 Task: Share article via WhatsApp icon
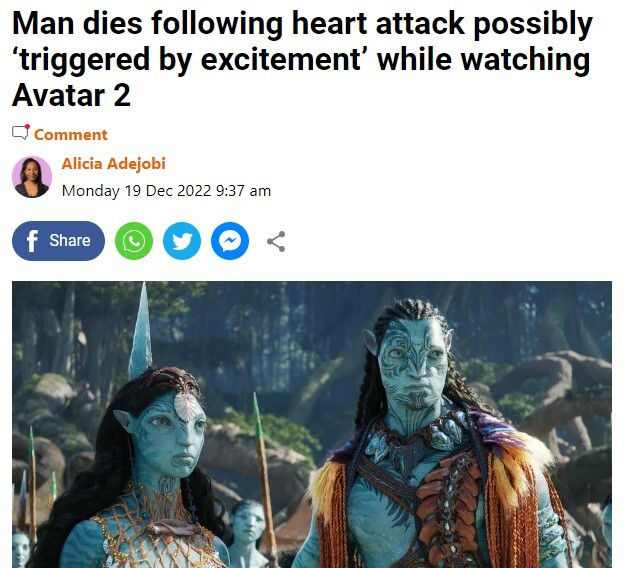pyautogui.click(x=134, y=241)
